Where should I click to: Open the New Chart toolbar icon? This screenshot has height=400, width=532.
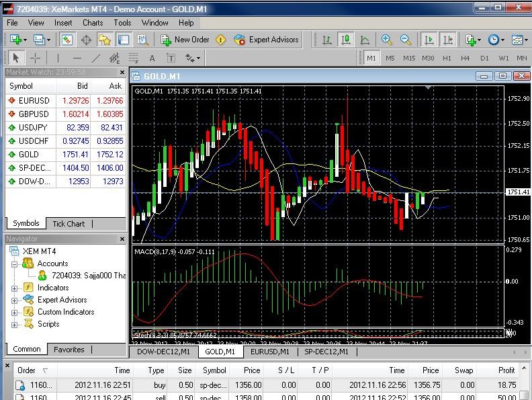pyautogui.click(x=15, y=40)
